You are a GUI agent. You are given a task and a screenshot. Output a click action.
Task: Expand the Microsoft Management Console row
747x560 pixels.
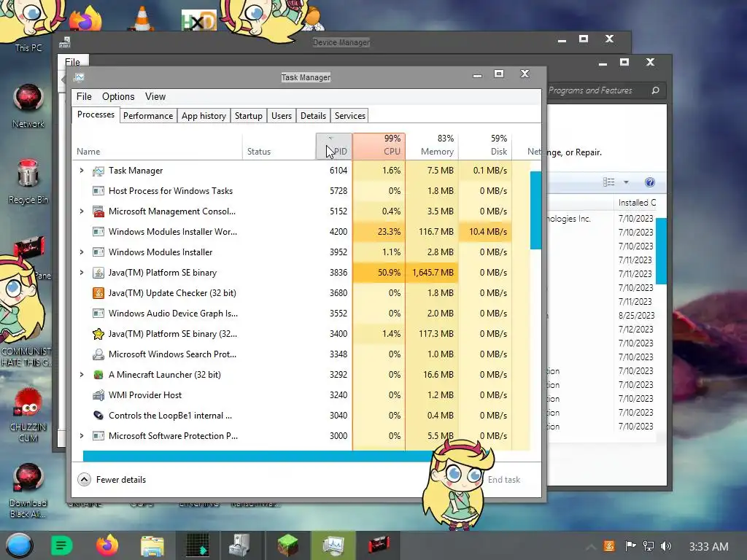(x=82, y=211)
